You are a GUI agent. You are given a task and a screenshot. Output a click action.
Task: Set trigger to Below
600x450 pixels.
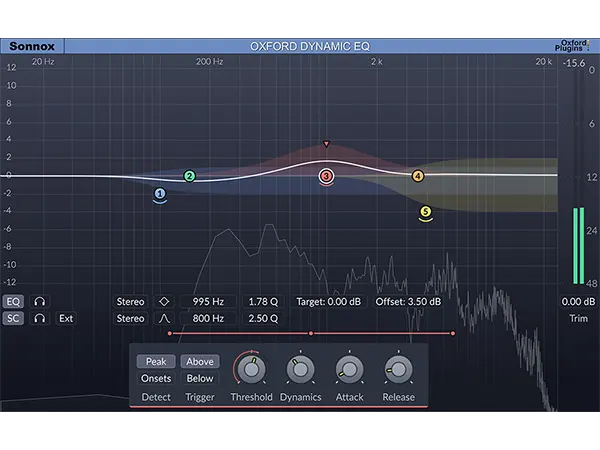pyautogui.click(x=200, y=378)
